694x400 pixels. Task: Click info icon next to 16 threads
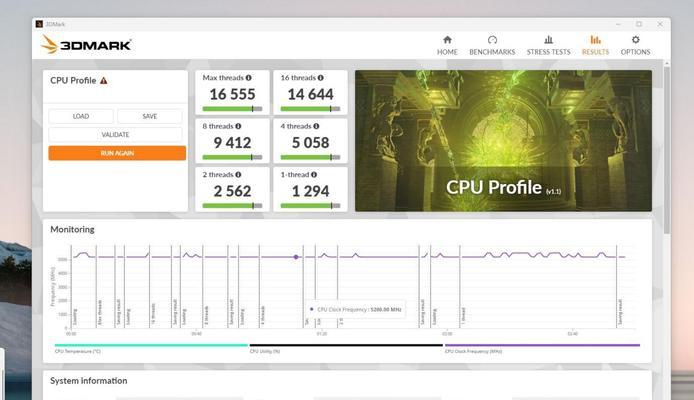tap(320, 77)
